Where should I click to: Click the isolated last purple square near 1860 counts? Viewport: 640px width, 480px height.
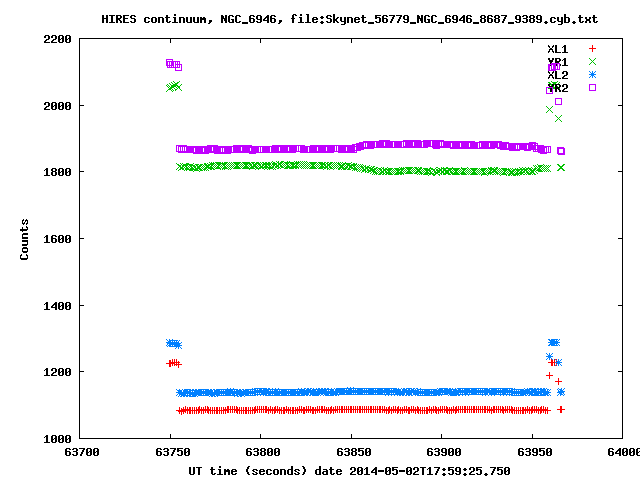click(x=561, y=151)
